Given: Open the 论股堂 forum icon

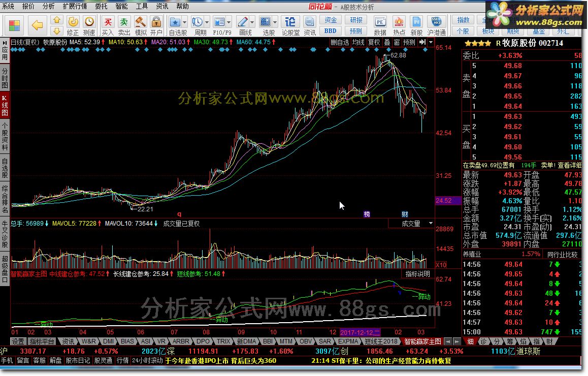Looking at the screenshot, I should click(x=290, y=22).
